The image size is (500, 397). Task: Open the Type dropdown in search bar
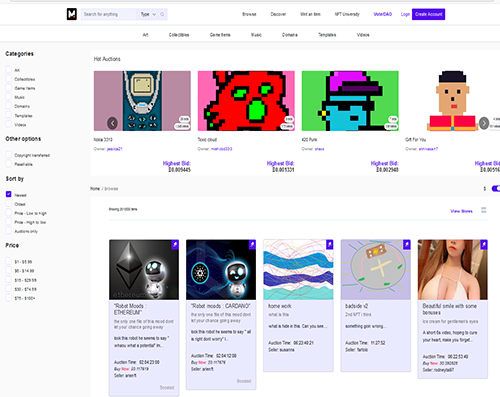148,14
